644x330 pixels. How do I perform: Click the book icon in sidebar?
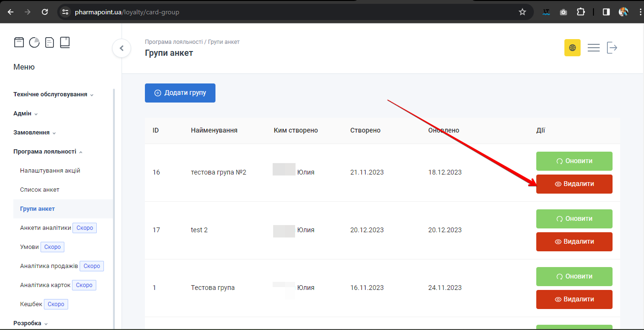point(65,42)
